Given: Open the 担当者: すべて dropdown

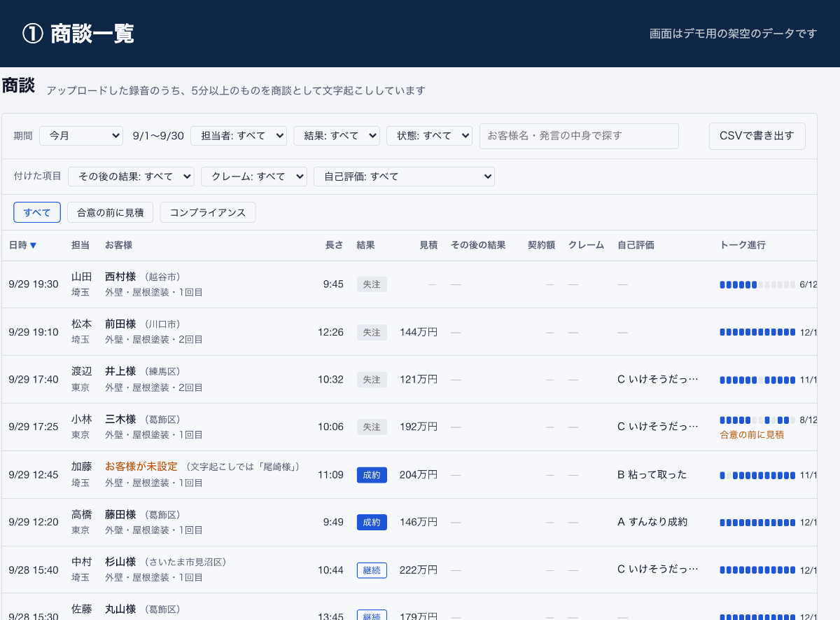Looking at the screenshot, I should click(x=239, y=135).
